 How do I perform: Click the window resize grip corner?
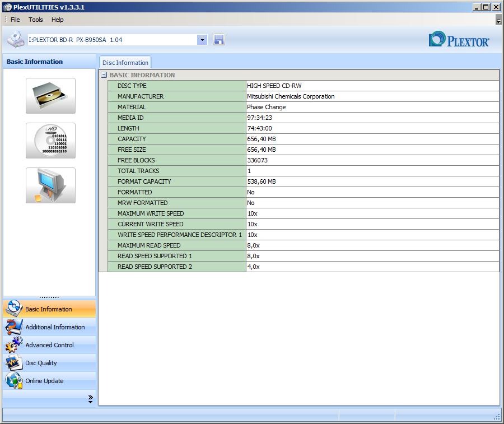[x=497, y=417]
